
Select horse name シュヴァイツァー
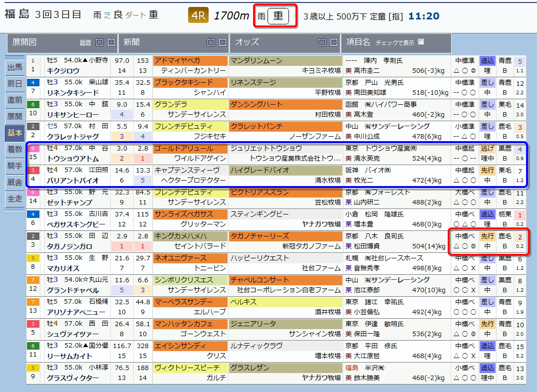tap(72, 334)
